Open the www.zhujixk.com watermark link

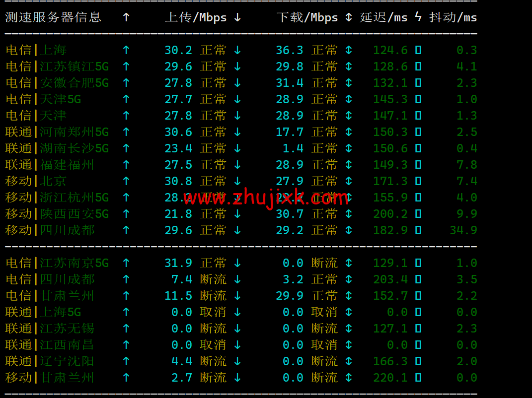click(266, 199)
